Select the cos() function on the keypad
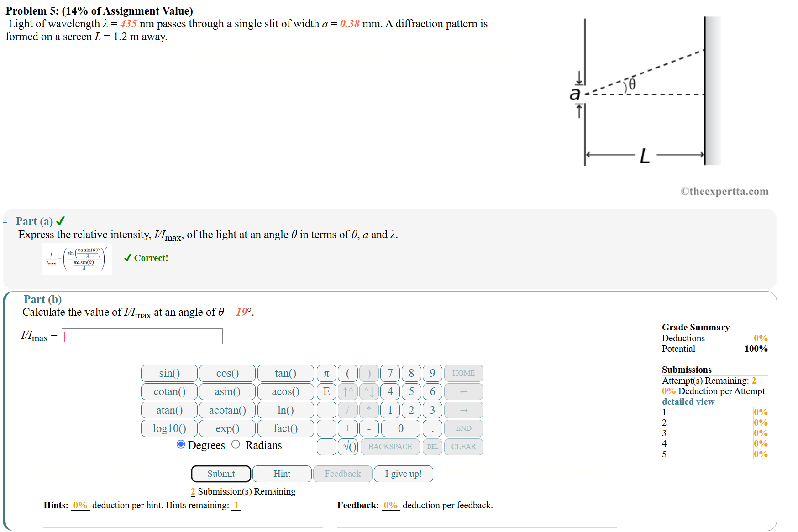798x532 pixels. click(227, 373)
